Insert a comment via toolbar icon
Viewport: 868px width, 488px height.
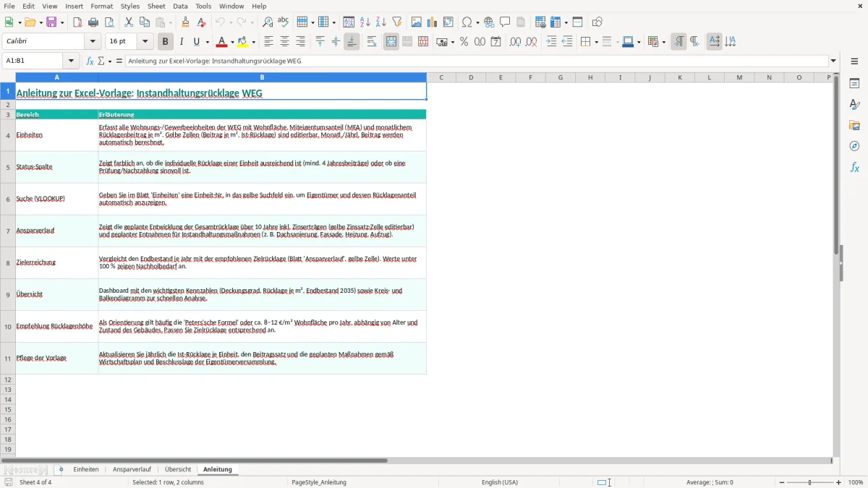coord(505,22)
